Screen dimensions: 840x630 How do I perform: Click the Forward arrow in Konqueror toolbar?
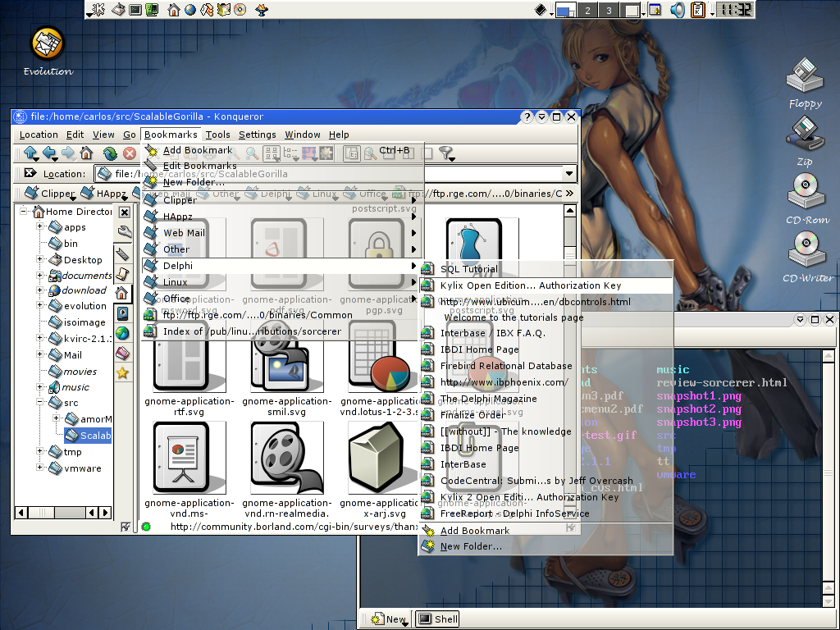click(x=68, y=153)
